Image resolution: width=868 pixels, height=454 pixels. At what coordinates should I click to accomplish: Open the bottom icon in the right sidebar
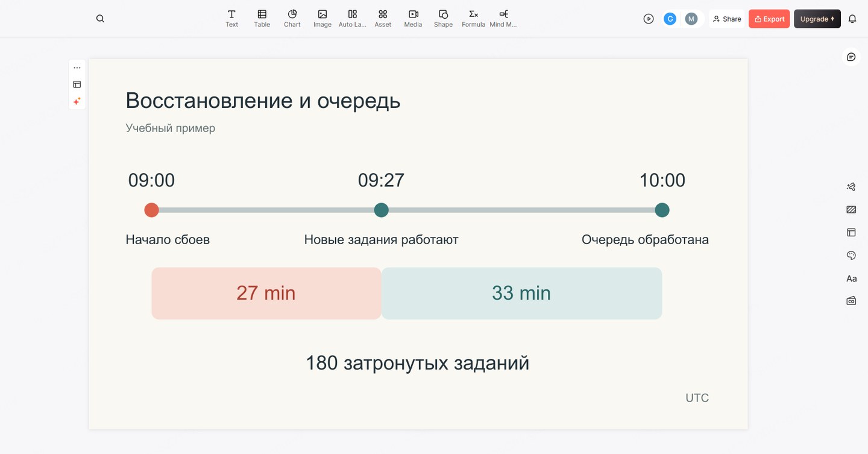(851, 300)
